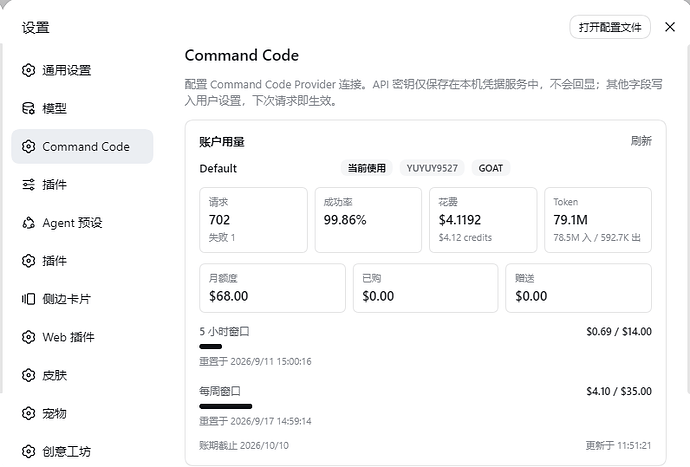This screenshot has width=690, height=467.
Task: Click the gear icon beside 创意工坊
Action: pyautogui.click(x=28, y=452)
